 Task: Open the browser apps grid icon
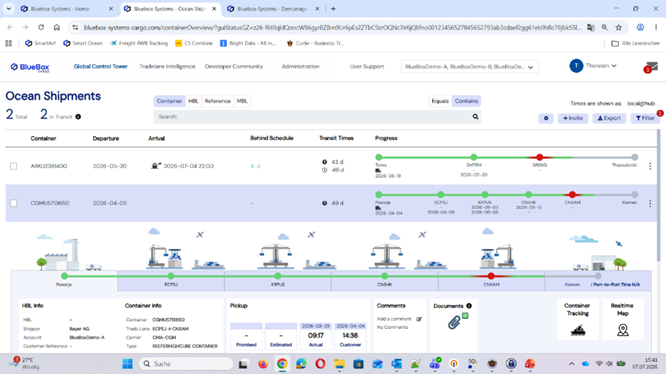(8, 43)
